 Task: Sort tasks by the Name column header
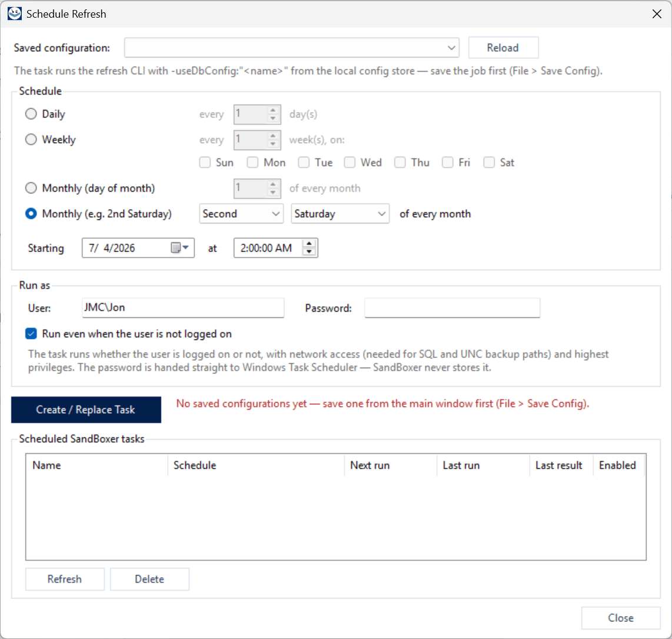pyautogui.click(x=97, y=465)
